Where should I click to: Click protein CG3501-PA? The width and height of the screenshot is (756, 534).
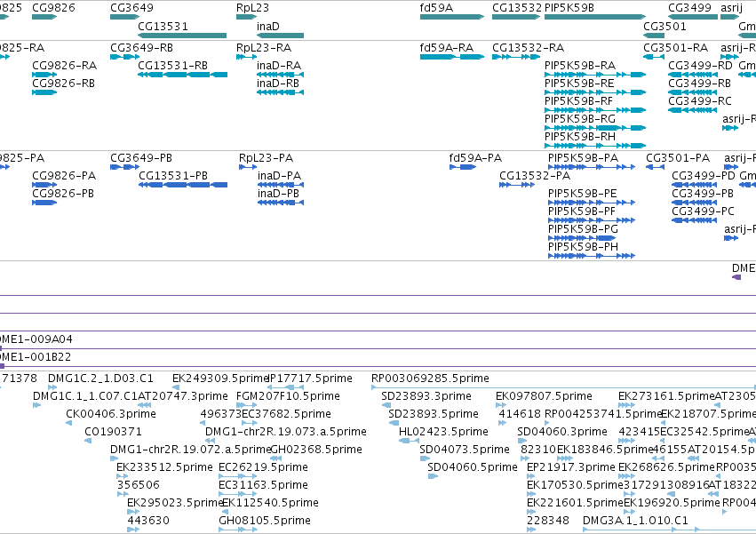(x=656, y=167)
